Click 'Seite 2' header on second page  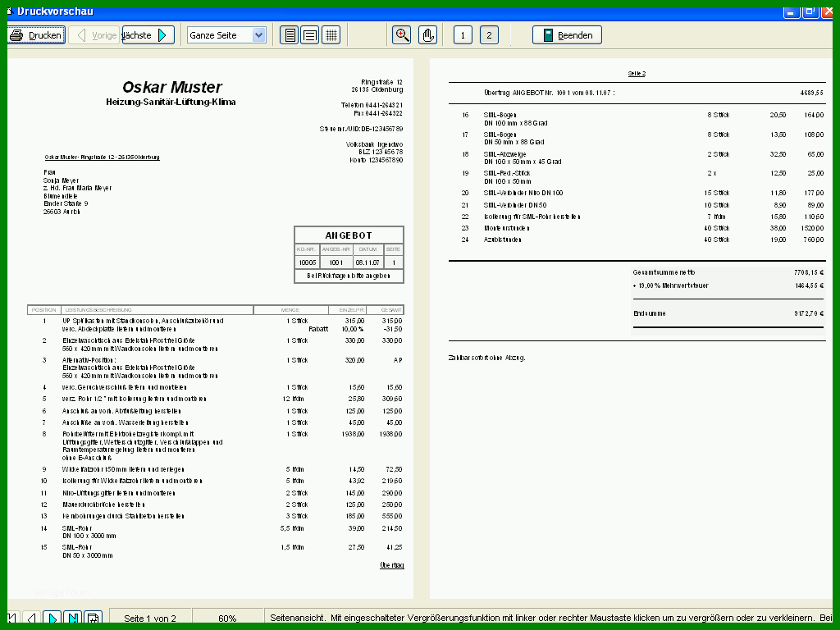[637, 73]
